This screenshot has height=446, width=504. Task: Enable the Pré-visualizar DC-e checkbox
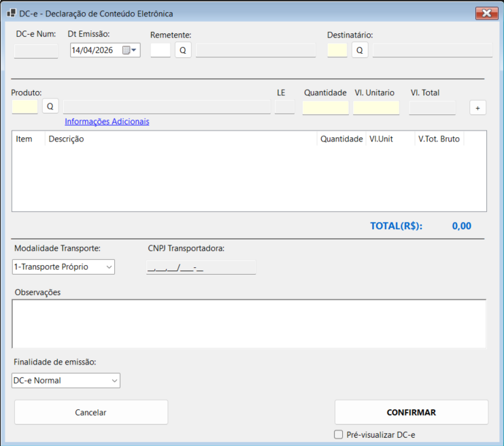pyautogui.click(x=339, y=435)
